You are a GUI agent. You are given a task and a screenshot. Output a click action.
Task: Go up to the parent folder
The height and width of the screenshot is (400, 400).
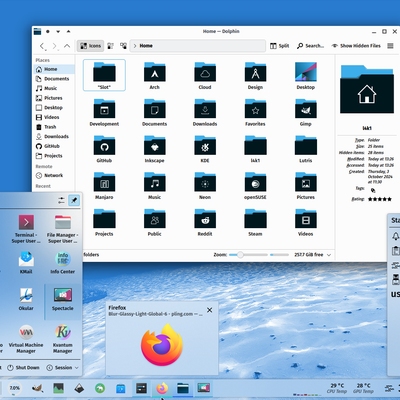tap(67, 46)
